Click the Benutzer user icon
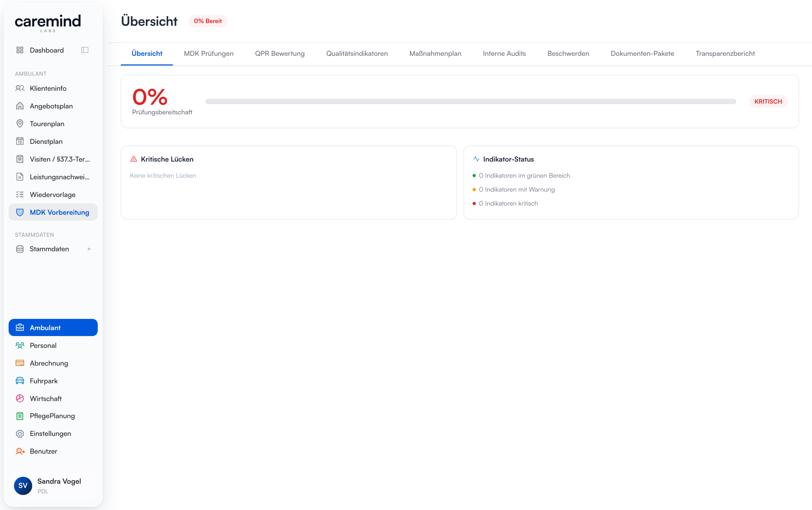Image resolution: width=812 pixels, height=510 pixels. [x=20, y=451]
